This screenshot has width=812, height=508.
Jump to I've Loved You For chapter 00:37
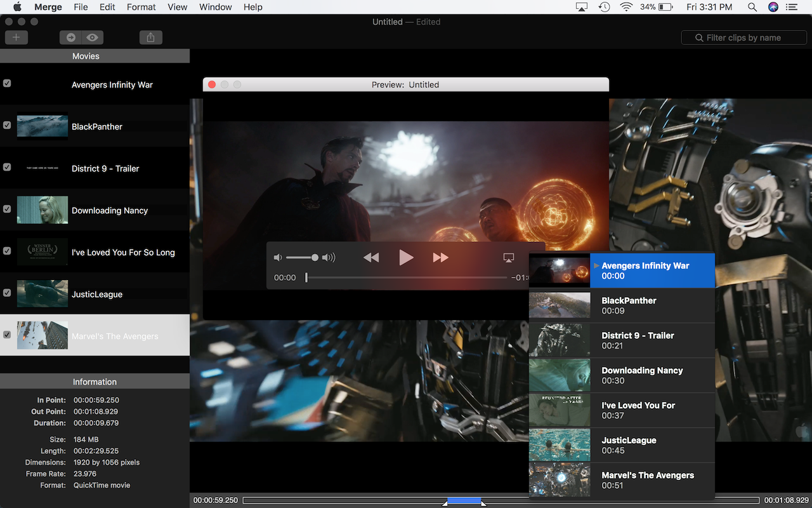[x=622, y=410]
